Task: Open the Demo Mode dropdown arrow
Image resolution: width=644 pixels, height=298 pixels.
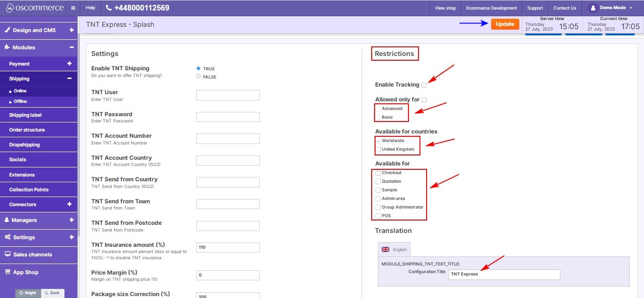Action: [631, 8]
